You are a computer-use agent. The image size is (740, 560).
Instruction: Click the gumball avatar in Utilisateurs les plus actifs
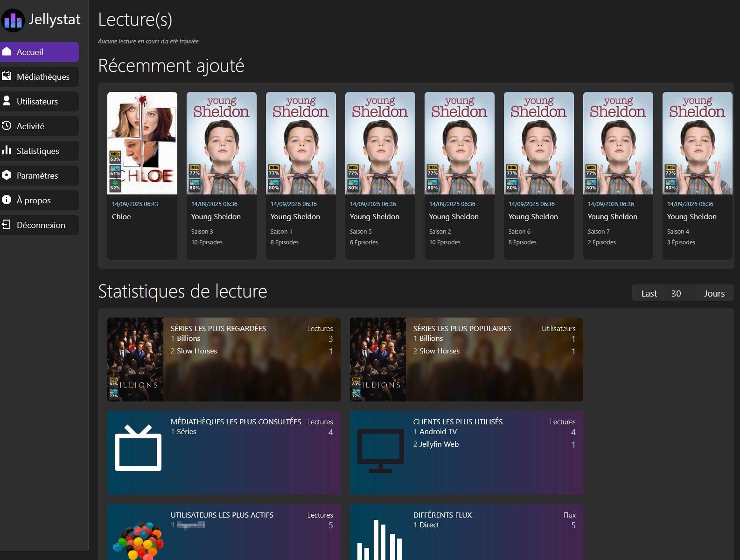click(x=138, y=541)
